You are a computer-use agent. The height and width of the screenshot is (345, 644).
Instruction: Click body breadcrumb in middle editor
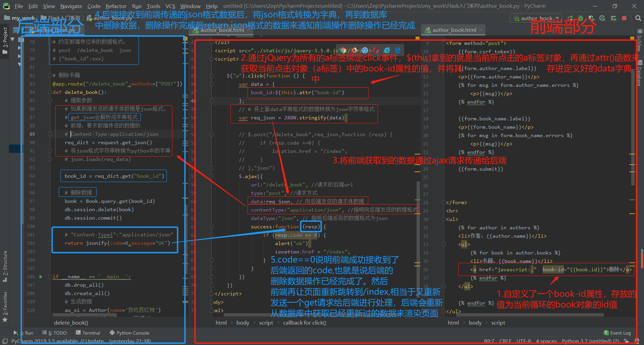[243, 323]
